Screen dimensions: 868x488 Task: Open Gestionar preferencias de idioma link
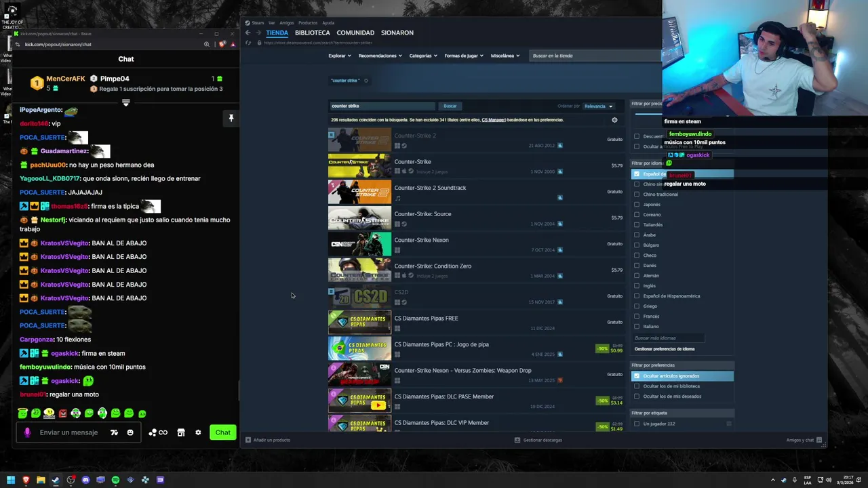665,349
